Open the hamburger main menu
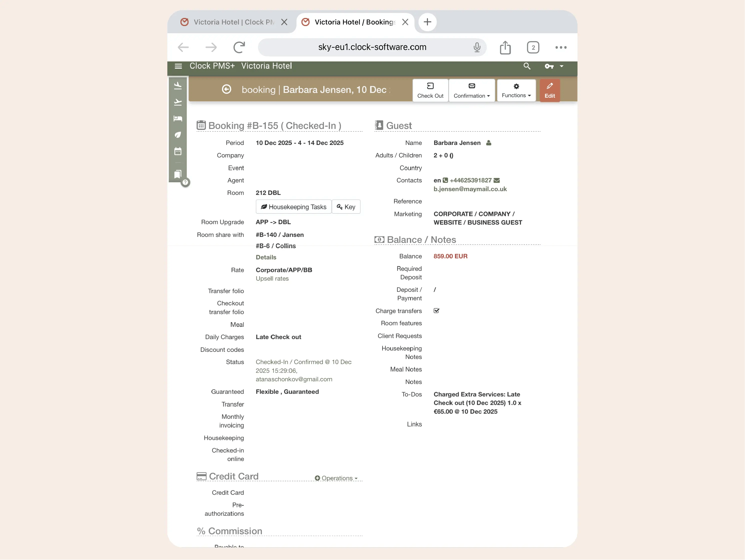 [178, 66]
